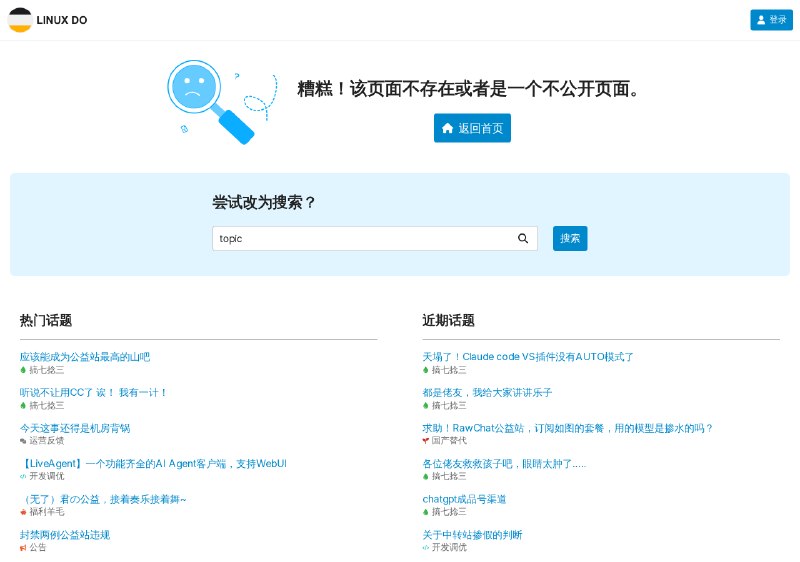The height and width of the screenshot is (562, 800).
Task: Click the 尝试改为搜索？ heading
Action: pos(264,202)
